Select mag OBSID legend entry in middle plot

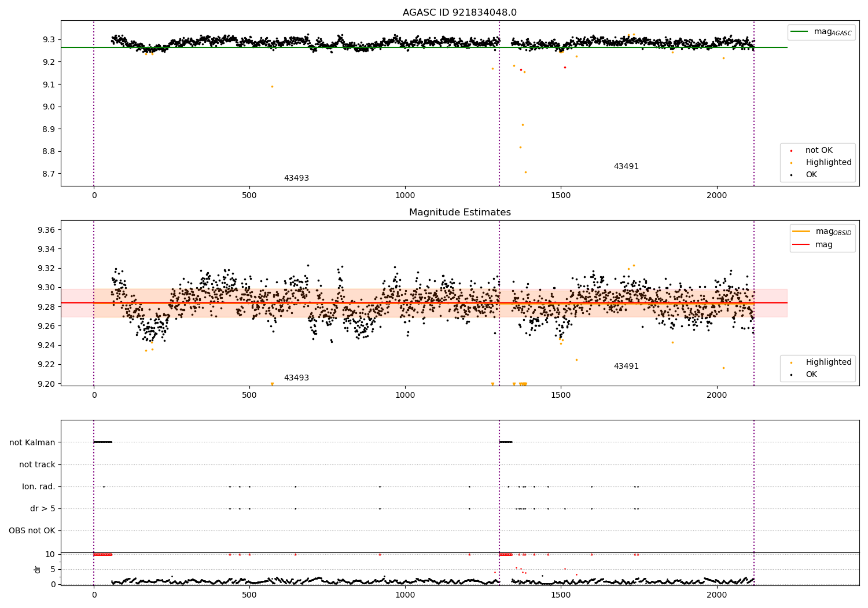(x=822, y=232)
